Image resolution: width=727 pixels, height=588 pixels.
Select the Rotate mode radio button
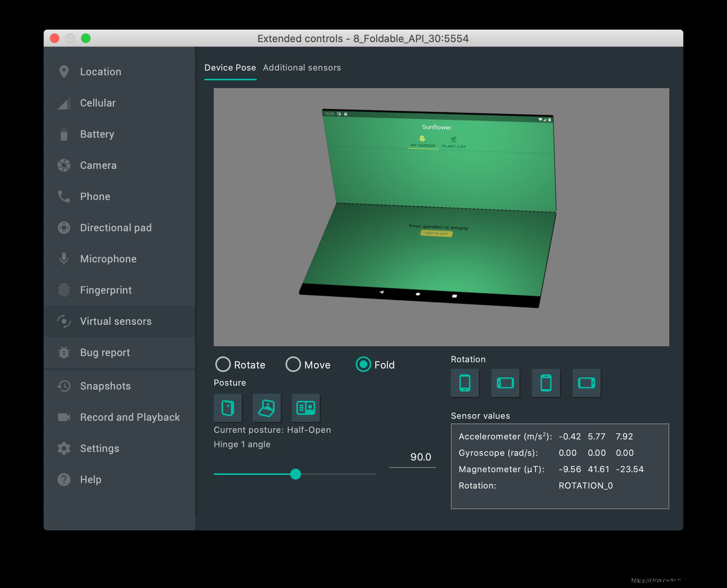tap(223, 365)
